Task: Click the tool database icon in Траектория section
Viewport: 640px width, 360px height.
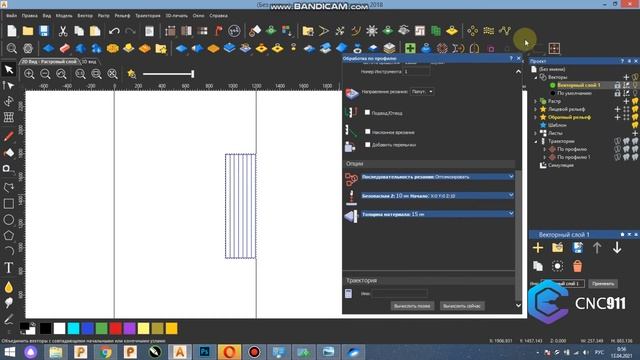Action: 349,293
